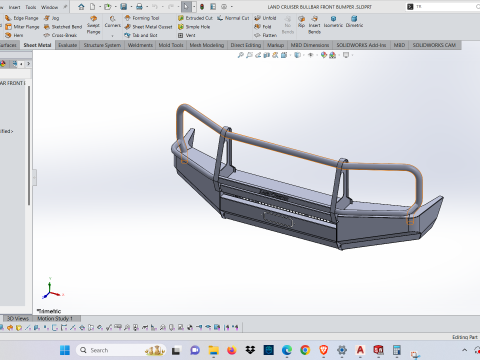The width and height of the screenshot is (480, 360).
Task: Pick the Sketched Bend tool
Action: [63, 27]
